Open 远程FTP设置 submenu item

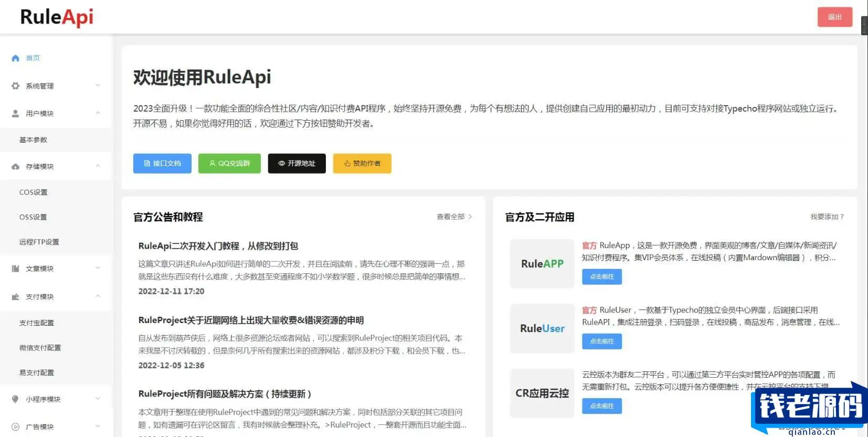coord(39,242)
